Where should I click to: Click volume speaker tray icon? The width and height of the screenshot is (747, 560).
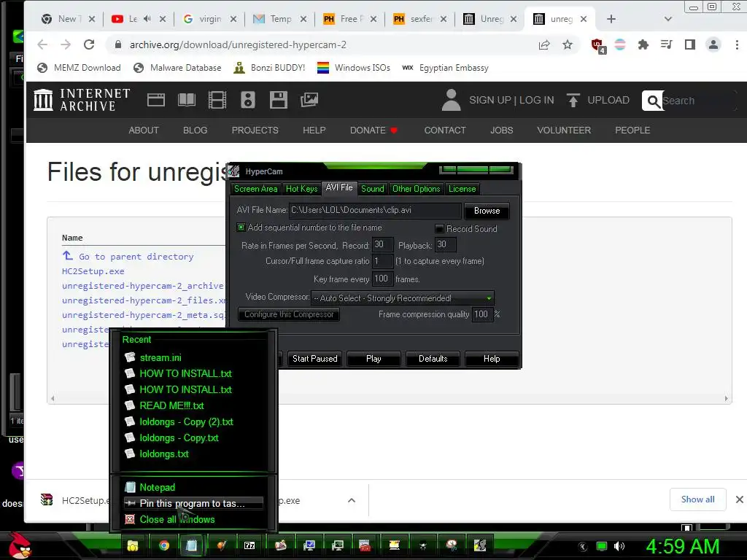[x=619, y=546]
